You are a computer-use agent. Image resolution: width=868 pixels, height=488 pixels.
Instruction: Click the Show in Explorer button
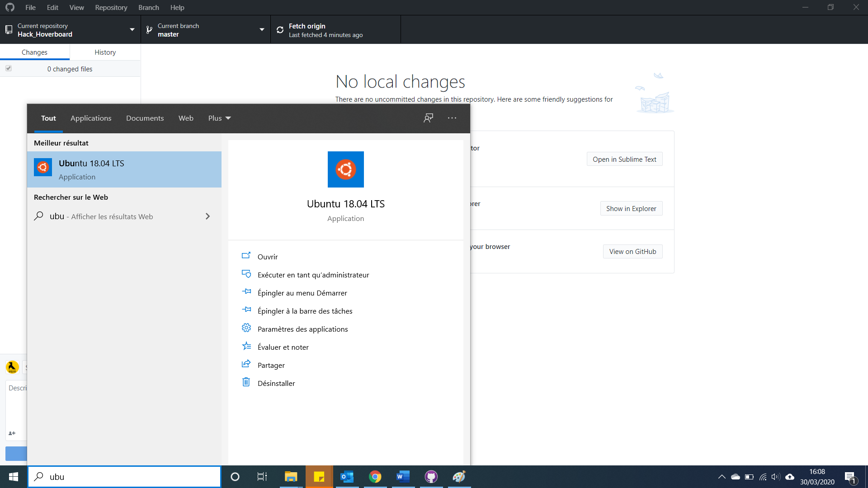coord(631,209)
